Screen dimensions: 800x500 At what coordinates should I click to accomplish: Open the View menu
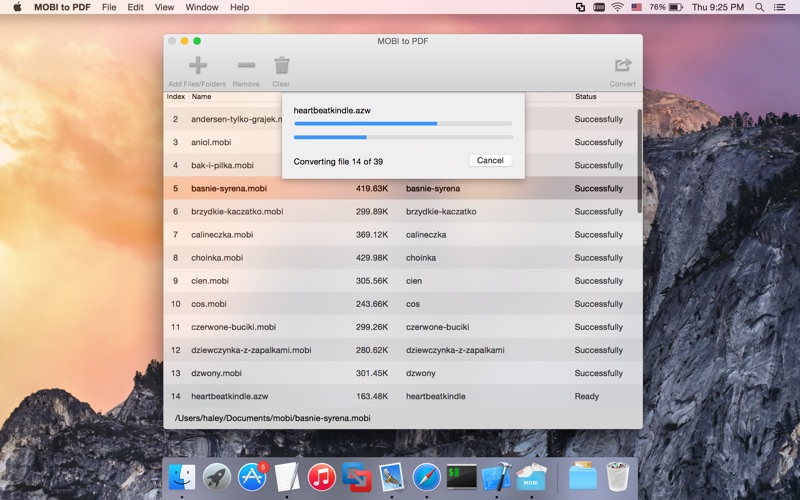point(164,7)
